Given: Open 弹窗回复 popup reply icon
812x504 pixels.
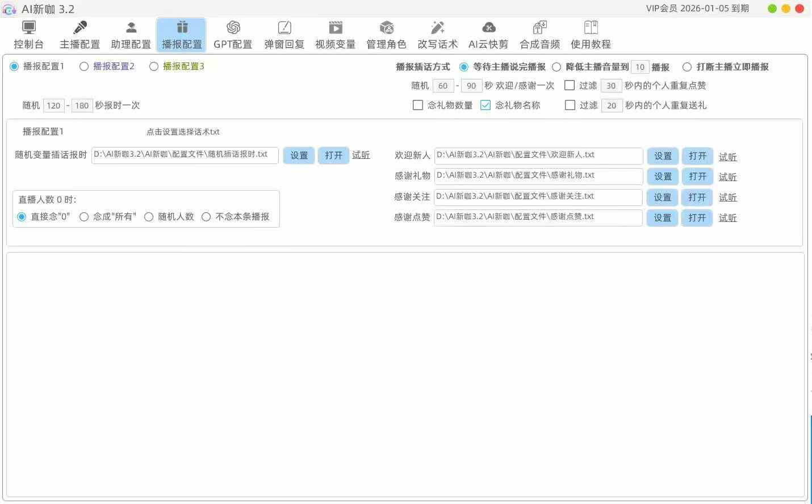Looking at the screenshot, I should coord(284,28).
